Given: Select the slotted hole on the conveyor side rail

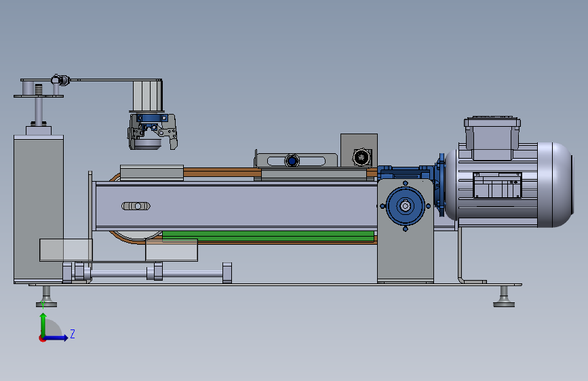Looking at the screenshot, I should click(x=136, y=206).
